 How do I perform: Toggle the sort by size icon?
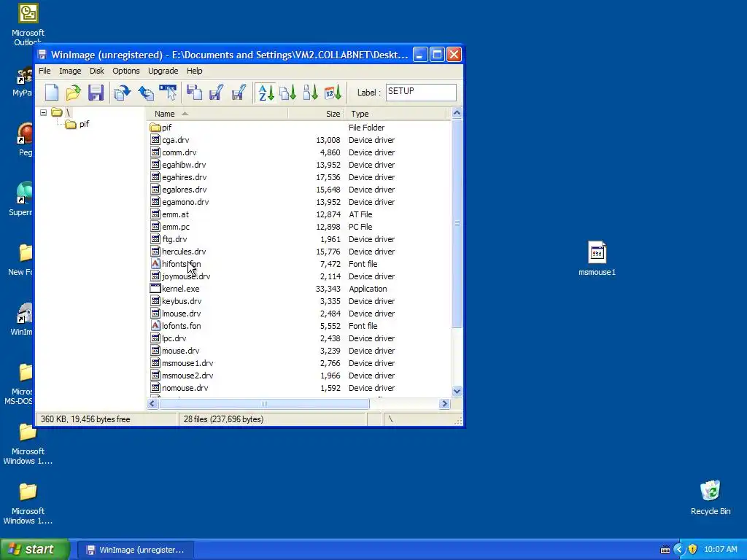pos(310,93)
